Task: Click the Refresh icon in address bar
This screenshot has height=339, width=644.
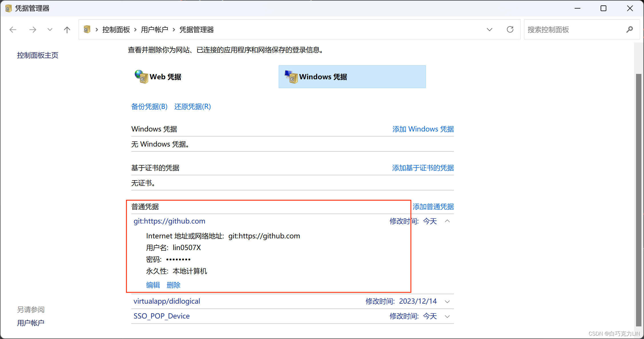Action: 510,29
